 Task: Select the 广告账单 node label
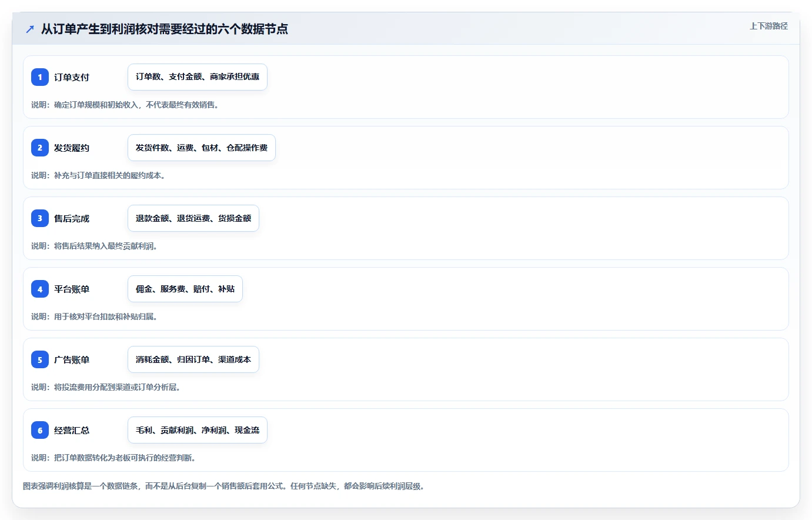coord(72,359)
